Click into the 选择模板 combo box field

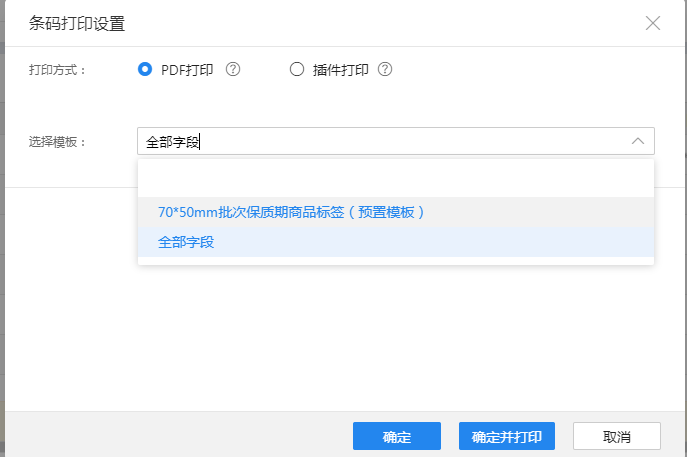[380, 141]
